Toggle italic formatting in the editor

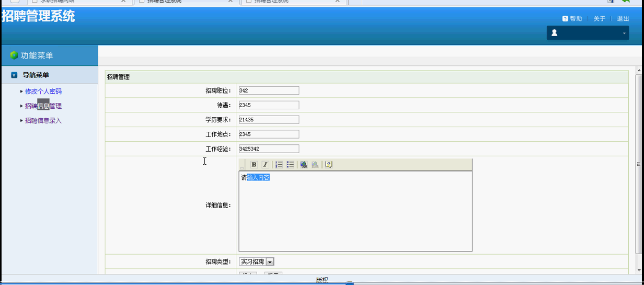(x=265, y=165)
